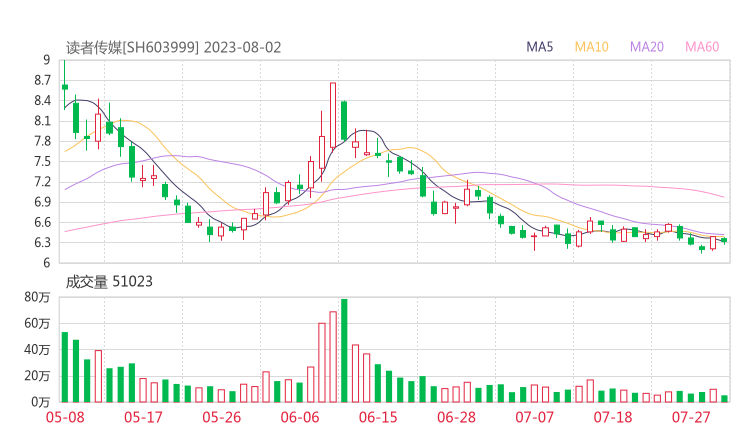740x440 pixels.
Task: Click the 8.7 price axis label
Action: tap(42, 81)
